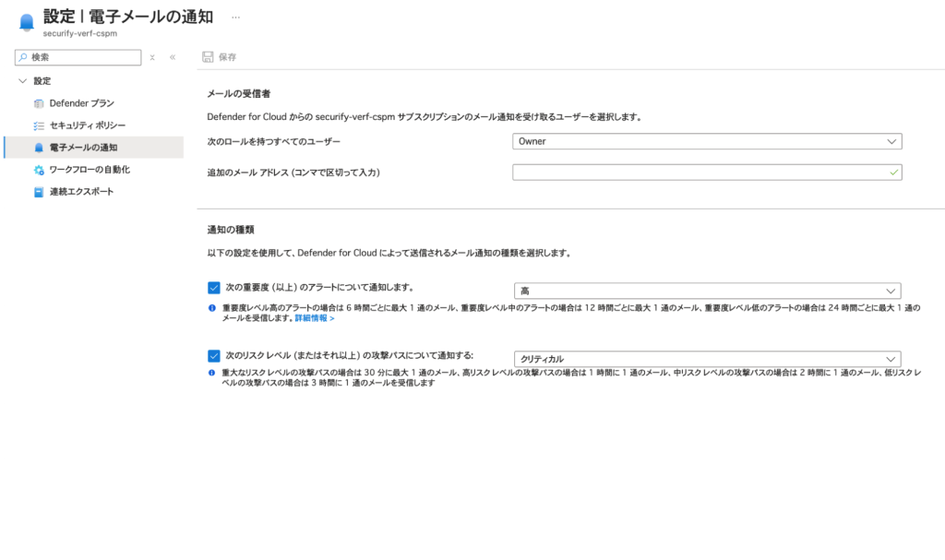Click the Defender プラン icon in sidebar

[39, 103]
